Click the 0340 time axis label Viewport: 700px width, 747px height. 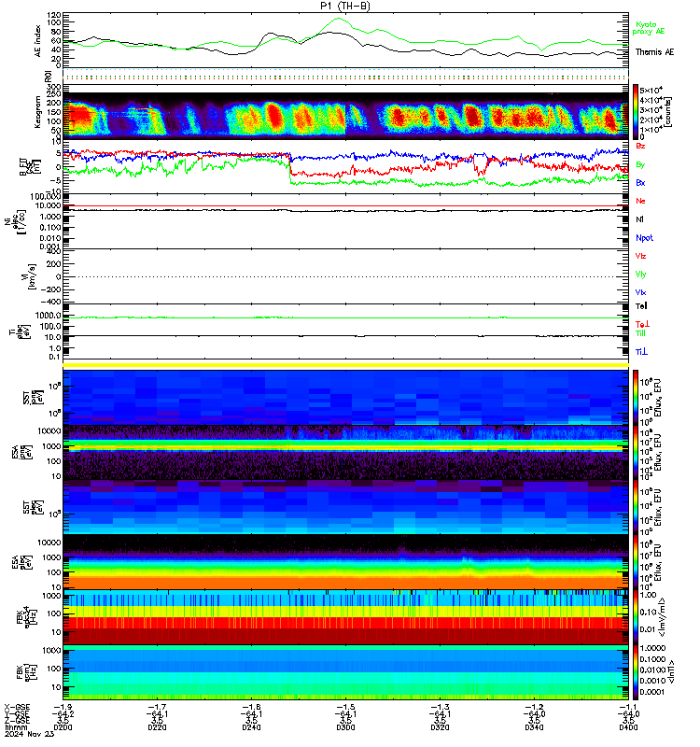tap(534, 727)
